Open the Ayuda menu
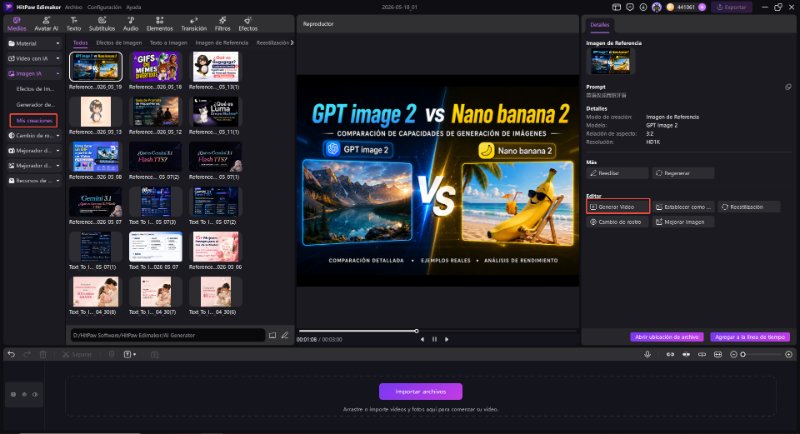 (134, 7)
